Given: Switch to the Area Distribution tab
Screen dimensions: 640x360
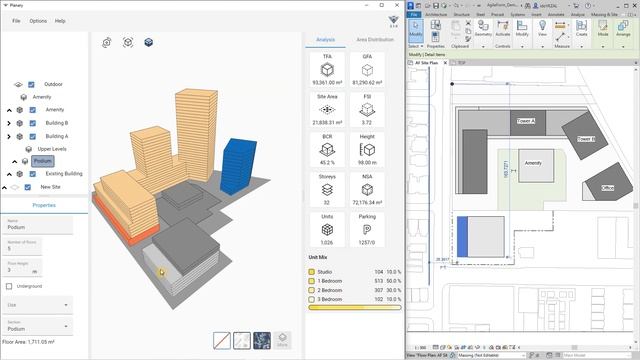Looking at the screenshot, I should (375, 40).
